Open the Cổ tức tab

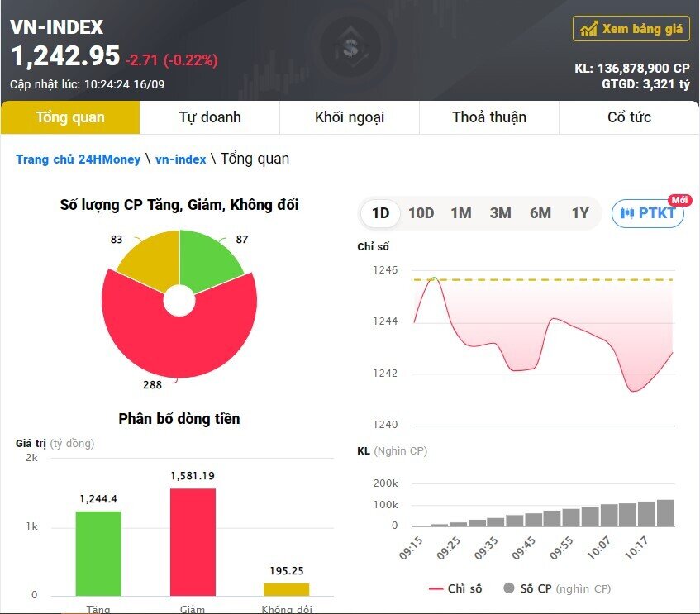629,117
